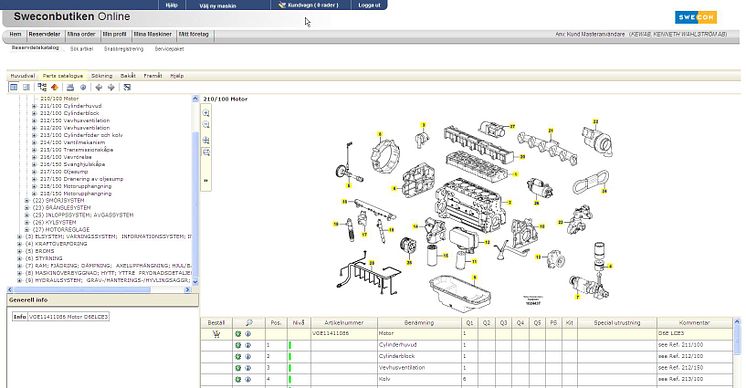Click blue info icon in Cylinderblock row
Screen dimensions: 746x388
click(x=248, y=357)
